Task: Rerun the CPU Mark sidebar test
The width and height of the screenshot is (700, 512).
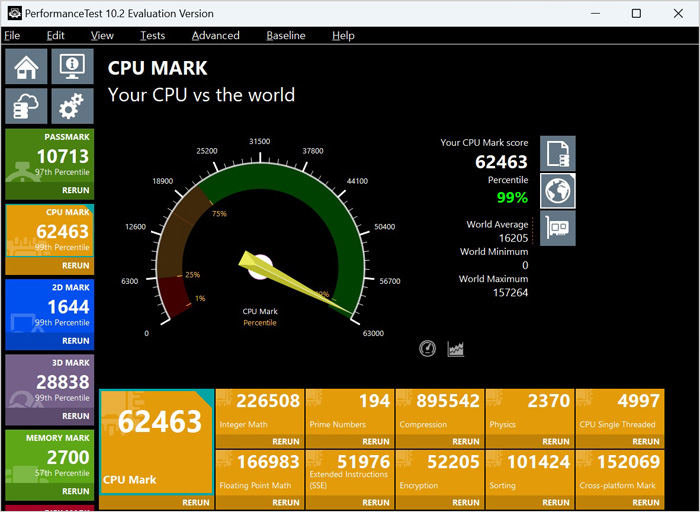Action: point(75,266)
